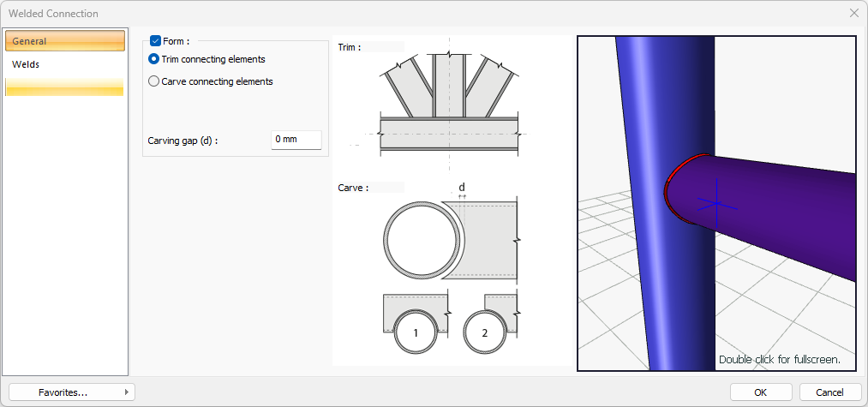Expand the Favorites dropdown arrow
The height and width of the screenshot is (407, 868).
click(127, 392)
